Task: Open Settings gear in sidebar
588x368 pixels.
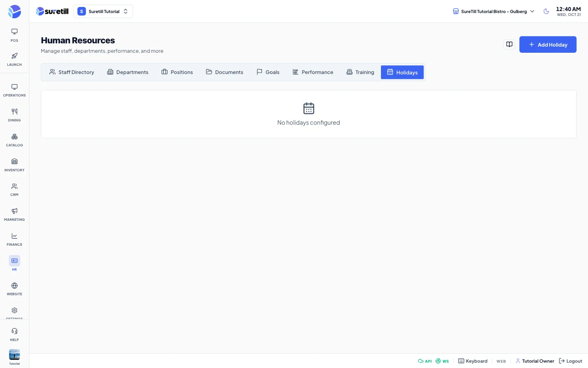Action: pyautogui.click(x=14, y=312)
